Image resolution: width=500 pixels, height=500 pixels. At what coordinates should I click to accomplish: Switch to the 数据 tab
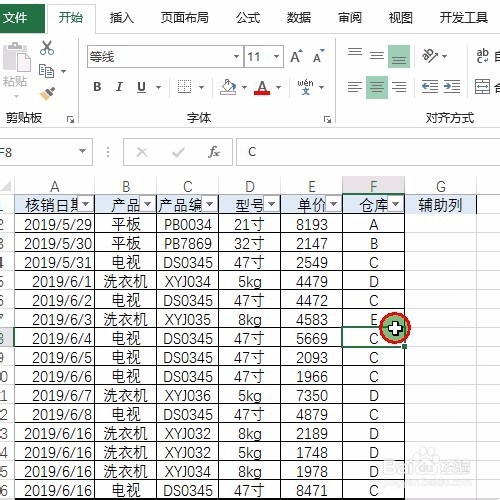(x=299, y=18)
